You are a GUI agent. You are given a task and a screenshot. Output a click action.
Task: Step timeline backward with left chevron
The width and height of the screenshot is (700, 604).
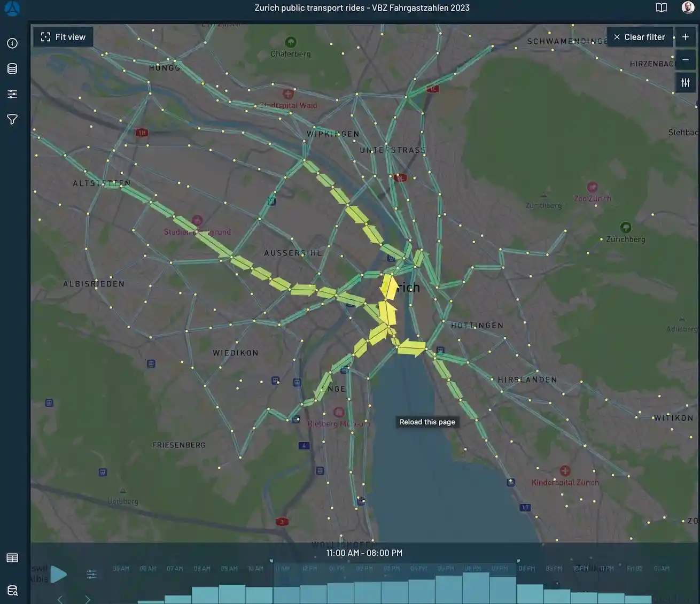[59, 599]
